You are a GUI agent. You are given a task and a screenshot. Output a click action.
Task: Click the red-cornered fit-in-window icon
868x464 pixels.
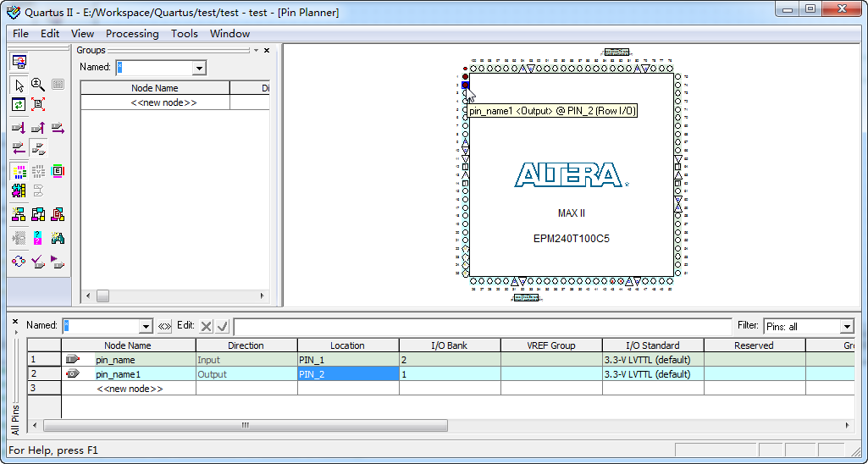38,104
